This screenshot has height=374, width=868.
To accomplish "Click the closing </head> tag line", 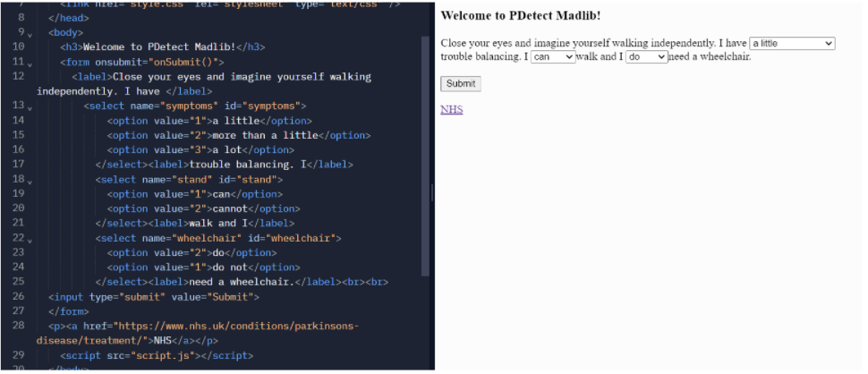I will [x=69, y=18].
